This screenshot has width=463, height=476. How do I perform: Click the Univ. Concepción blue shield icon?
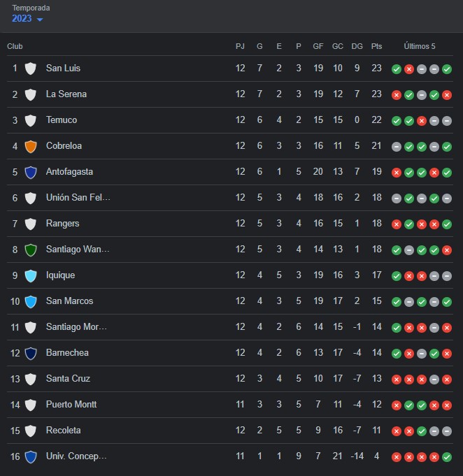coord(31,457)
